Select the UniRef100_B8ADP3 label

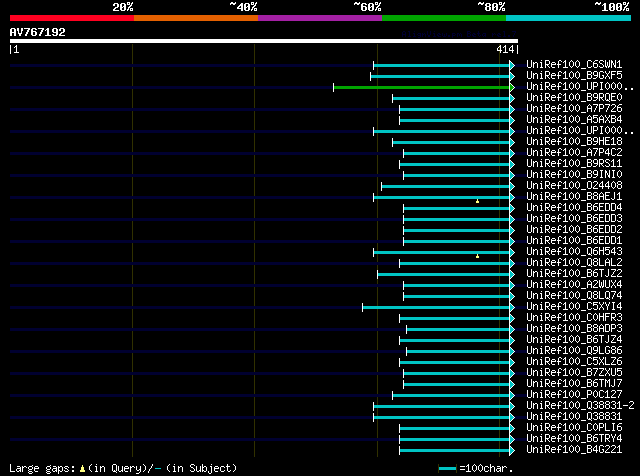click(x=574, y=329)
